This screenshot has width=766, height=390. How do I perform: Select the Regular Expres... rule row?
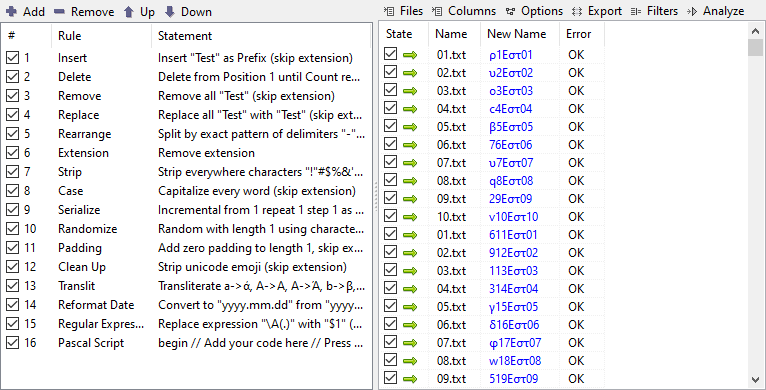186,324
